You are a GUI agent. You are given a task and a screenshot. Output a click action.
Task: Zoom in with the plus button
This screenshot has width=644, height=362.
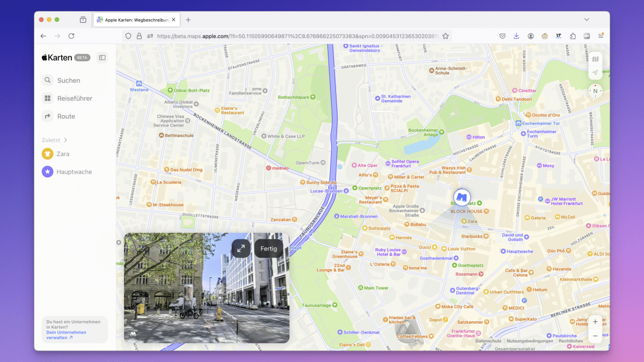595,322
